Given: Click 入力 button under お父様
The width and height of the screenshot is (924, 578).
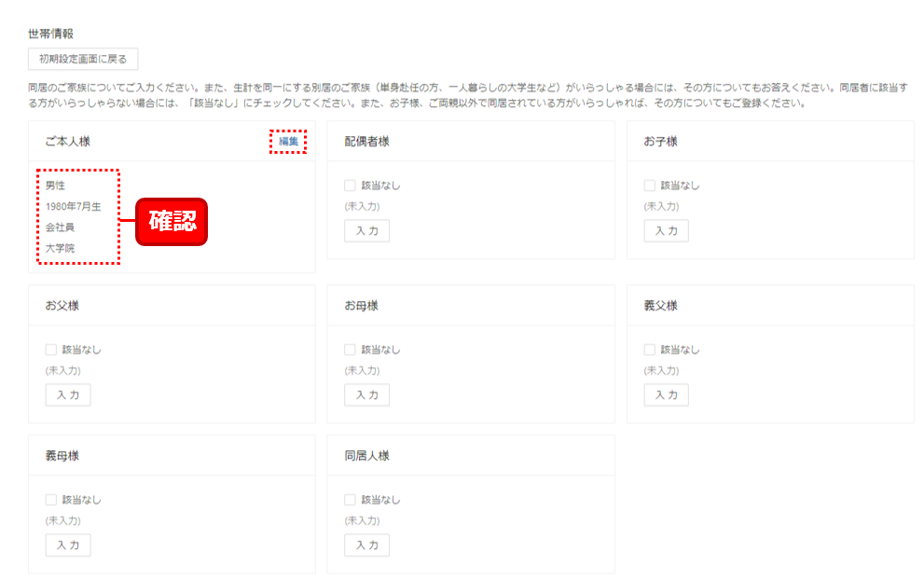Looking at the screenshot, I should tap(67, 394).
